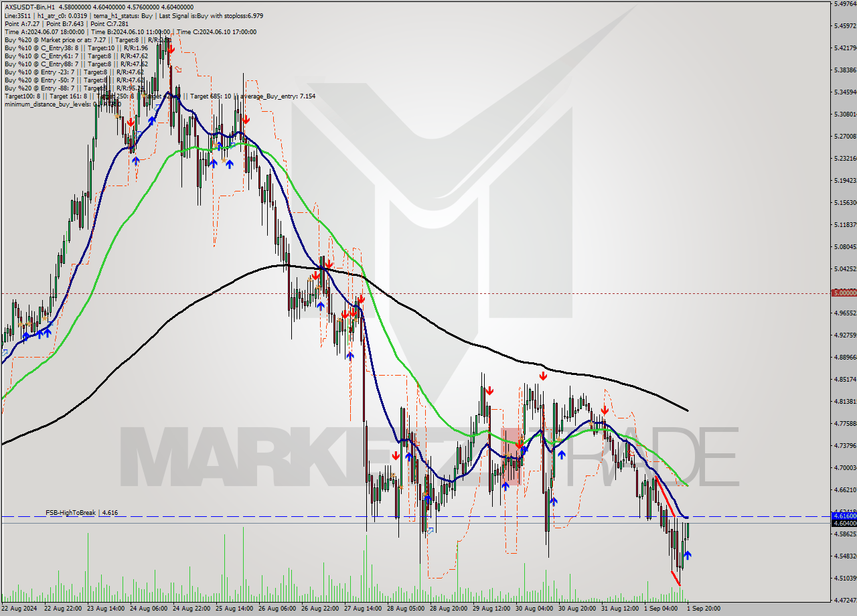
Task: Click the '23 Aug 14:00' time axis label
Action: point(105,608)
